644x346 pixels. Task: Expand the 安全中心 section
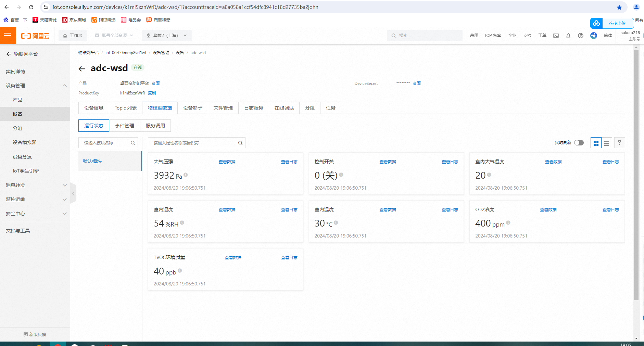(x=65, y=214)
